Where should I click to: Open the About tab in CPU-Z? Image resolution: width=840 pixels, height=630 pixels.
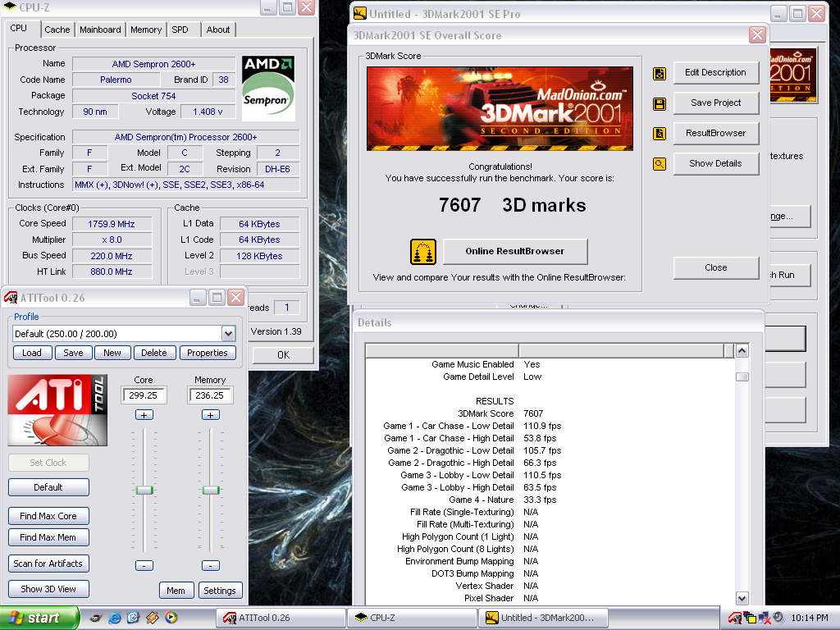coord(218,30)
